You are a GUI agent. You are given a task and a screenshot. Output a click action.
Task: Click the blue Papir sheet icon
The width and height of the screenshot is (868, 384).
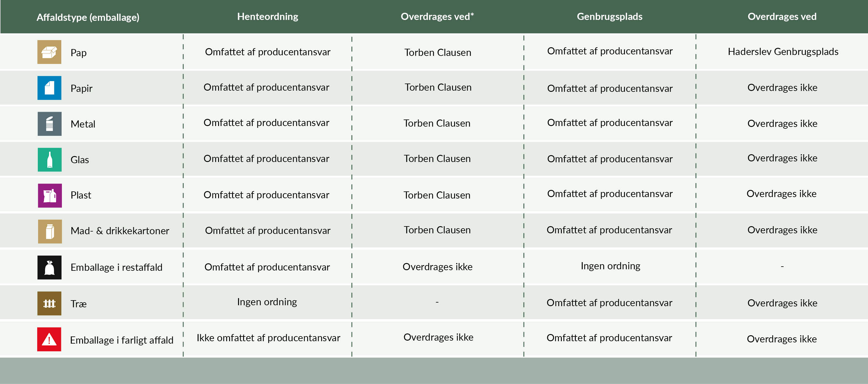coord(49,88)
